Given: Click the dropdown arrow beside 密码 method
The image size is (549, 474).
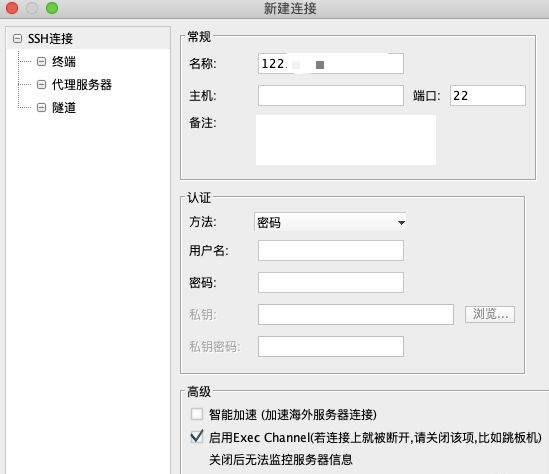Looking at the screenshot, I should click(x=401, y=223).
